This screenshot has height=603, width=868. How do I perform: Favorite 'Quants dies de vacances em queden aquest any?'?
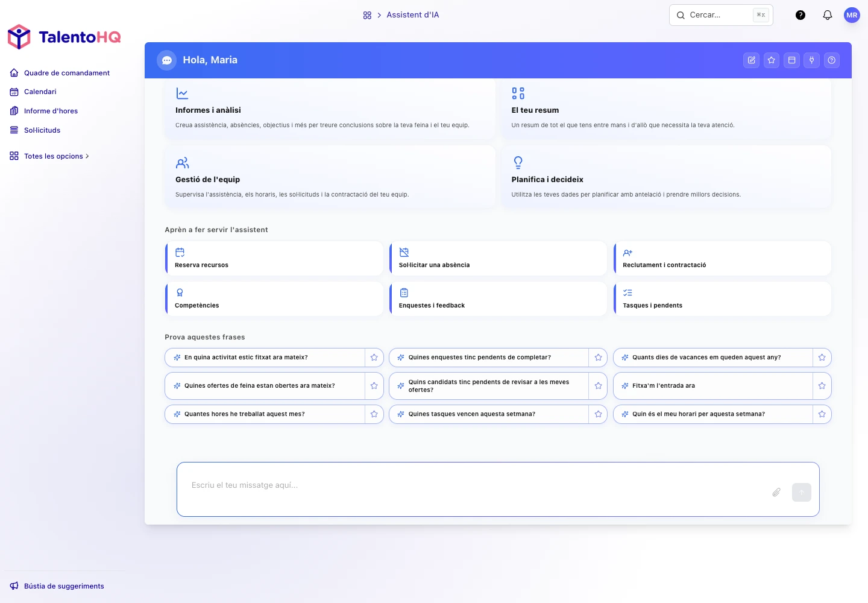(x=822, y=358)
